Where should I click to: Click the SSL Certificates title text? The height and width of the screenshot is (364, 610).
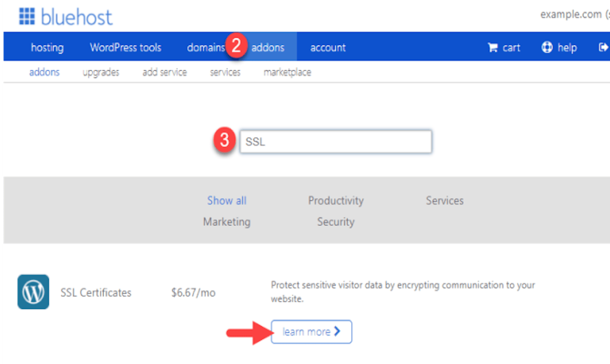click(96, 293)
